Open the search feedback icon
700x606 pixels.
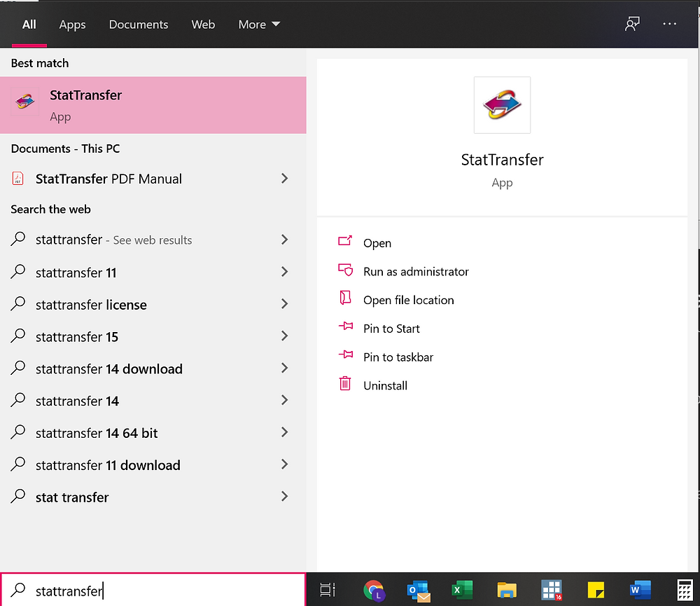tap(631, 24)
